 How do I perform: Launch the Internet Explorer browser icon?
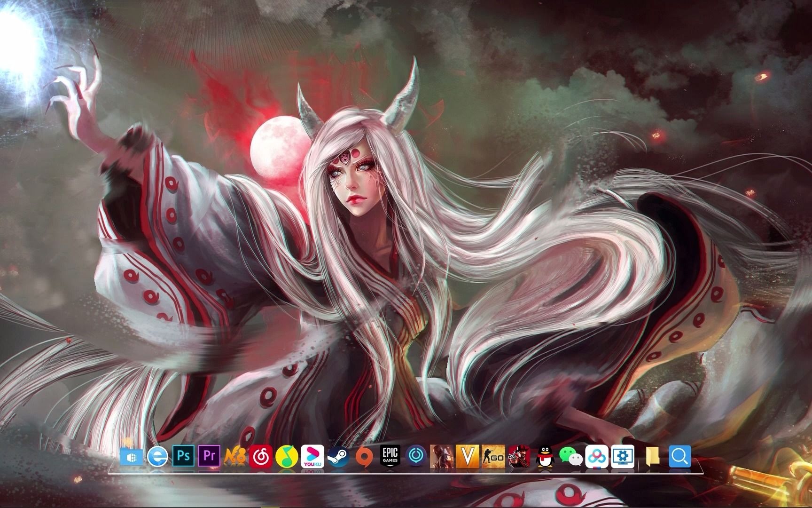pyautogui.click(x=158, y=457)
